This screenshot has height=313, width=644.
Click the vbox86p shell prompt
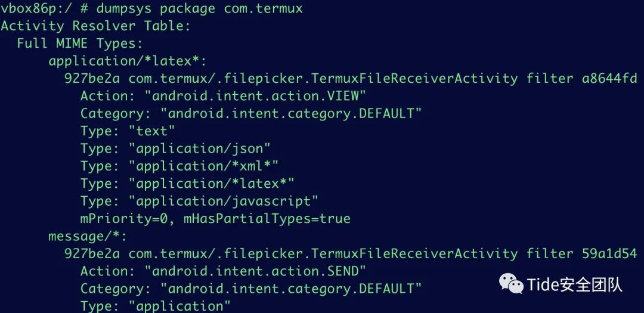point(41,8)
